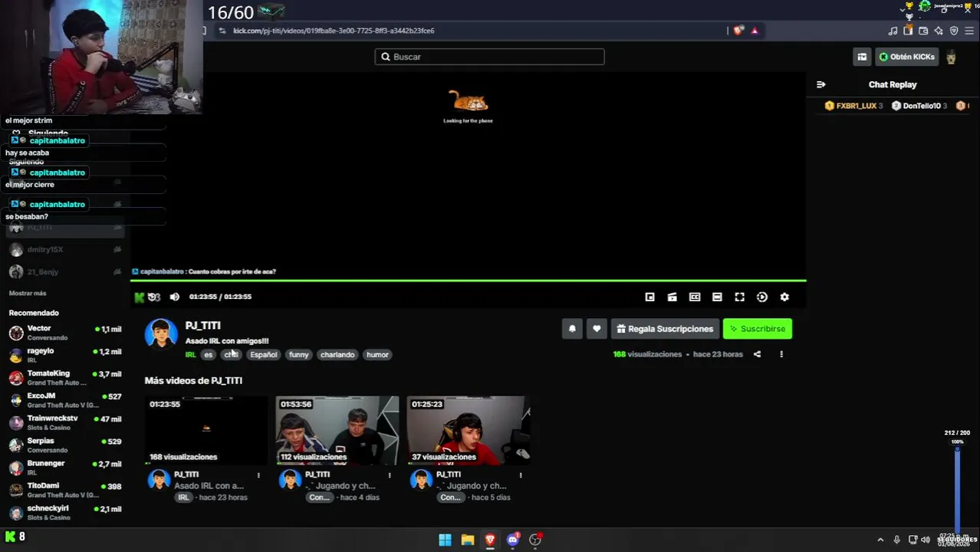Click Regala Suscripciones button
The width and height of the screenshot is (980, 552).
coord(665,329)
